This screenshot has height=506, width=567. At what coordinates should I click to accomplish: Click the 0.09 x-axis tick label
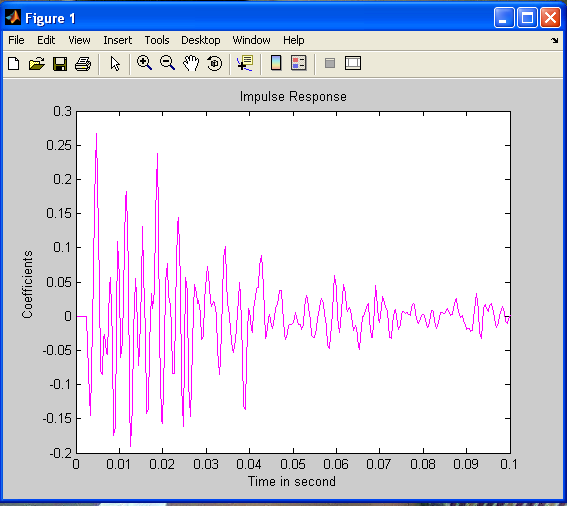[x=466, y=464]
